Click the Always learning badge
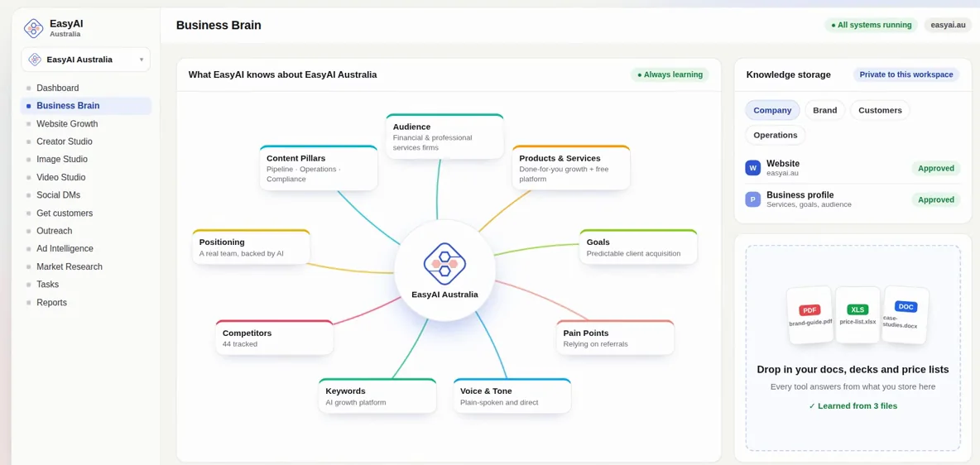The width and height of the screenshot is (980, 465). pos(670,75)
